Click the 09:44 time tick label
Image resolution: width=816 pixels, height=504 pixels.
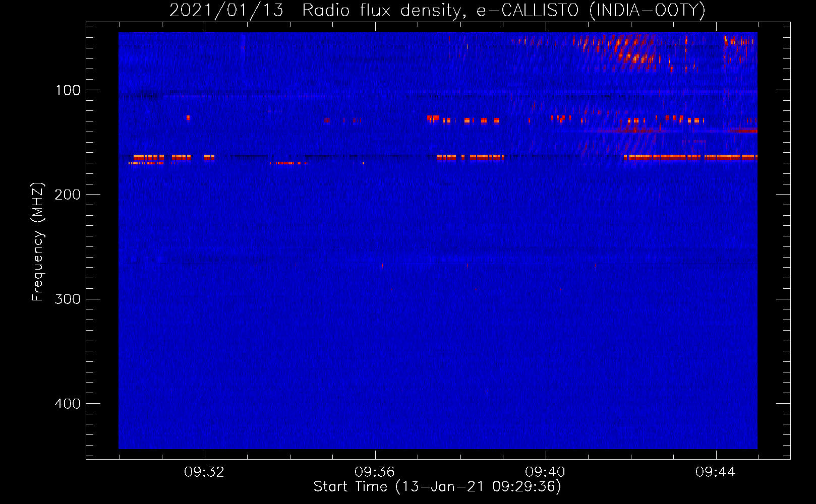(716, 472)
